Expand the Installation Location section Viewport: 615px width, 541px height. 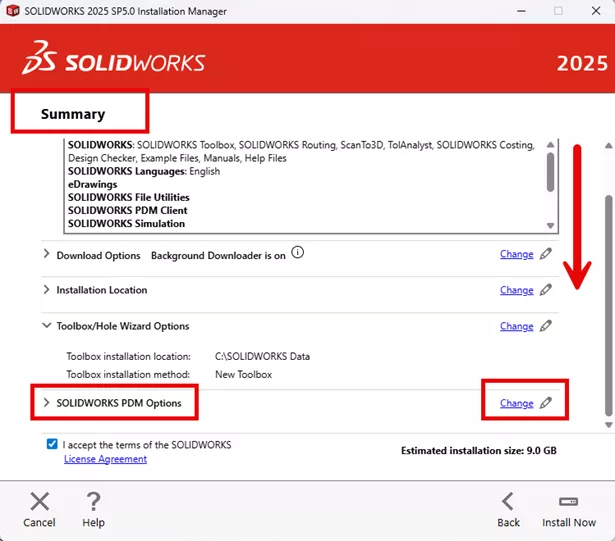(46, 290)
